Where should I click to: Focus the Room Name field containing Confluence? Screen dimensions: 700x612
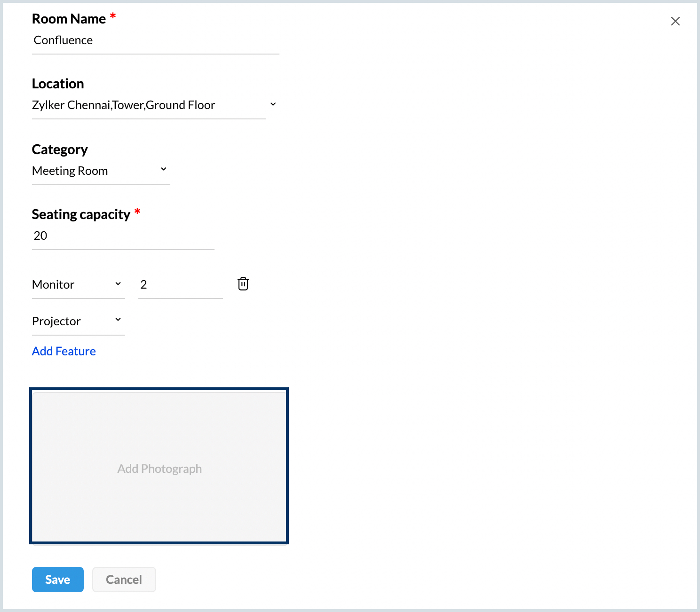[x=156, y=40]
